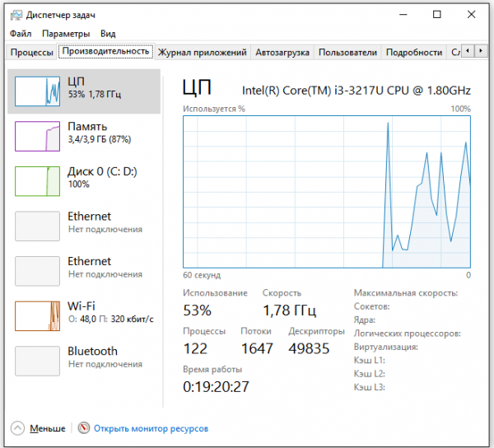Select the Память memory graph thumbnail

(x=37, y=137)
